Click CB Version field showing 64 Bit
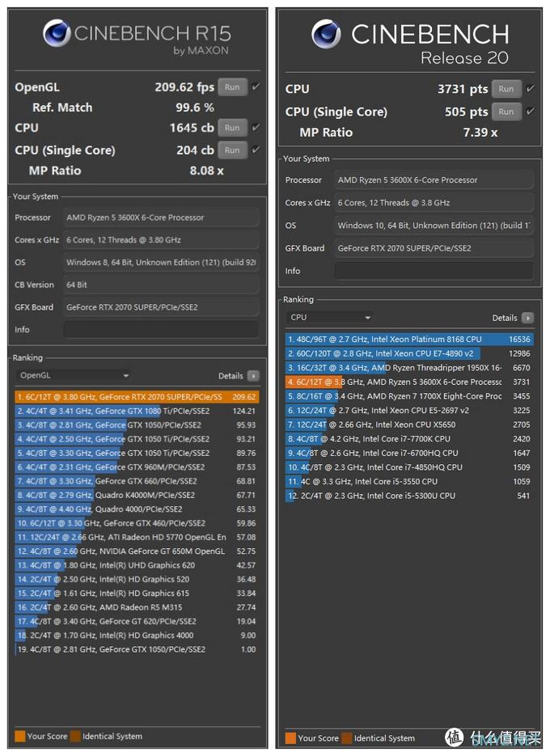This screenshot has width=550, height=756. pyautogui.click(x=161, y=285)
